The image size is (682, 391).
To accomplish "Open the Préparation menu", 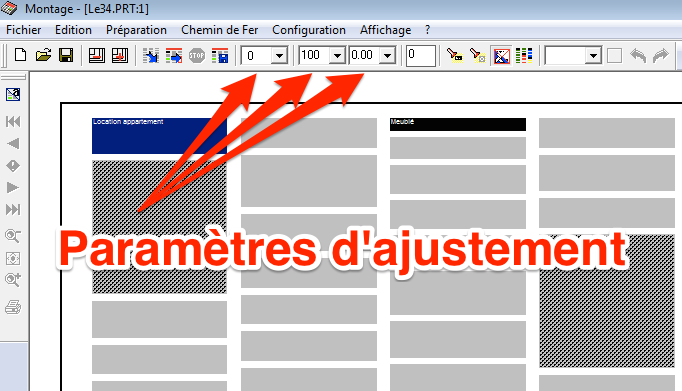I will click(136, 30).
